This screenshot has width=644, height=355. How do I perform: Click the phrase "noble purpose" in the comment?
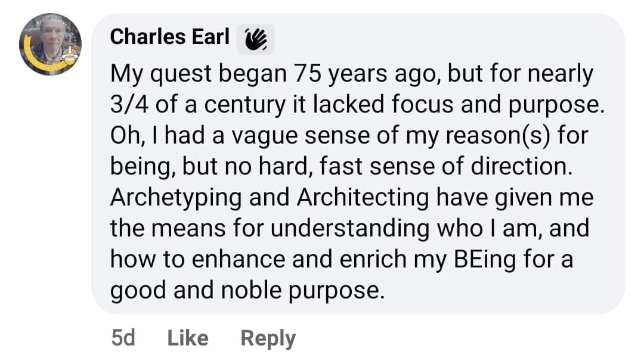point(303,291)
